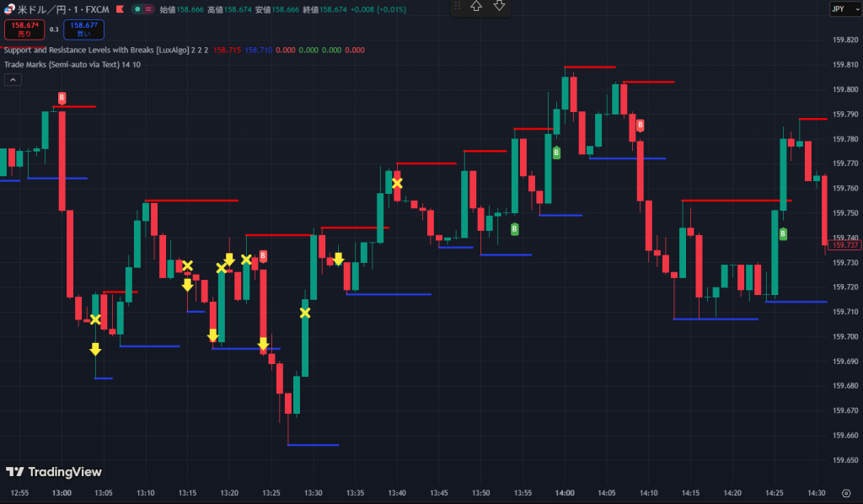Click the red 売り sell button

(x=24, y=29)
